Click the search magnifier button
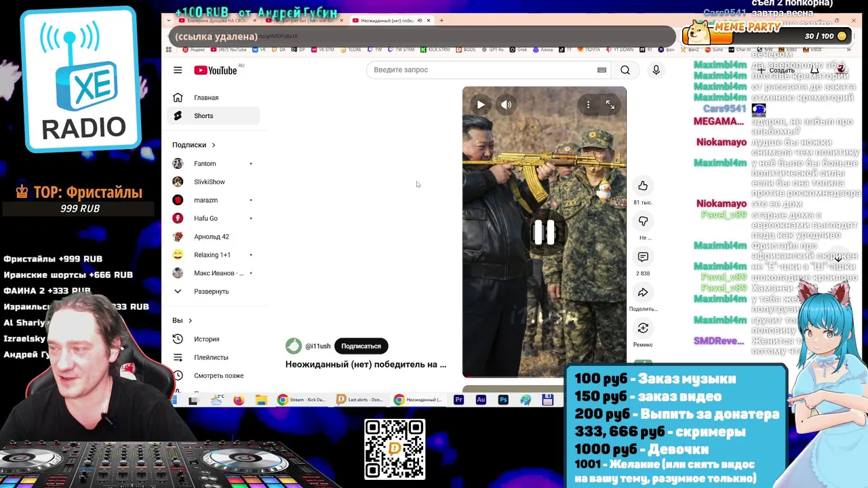 tap(625, 70)
